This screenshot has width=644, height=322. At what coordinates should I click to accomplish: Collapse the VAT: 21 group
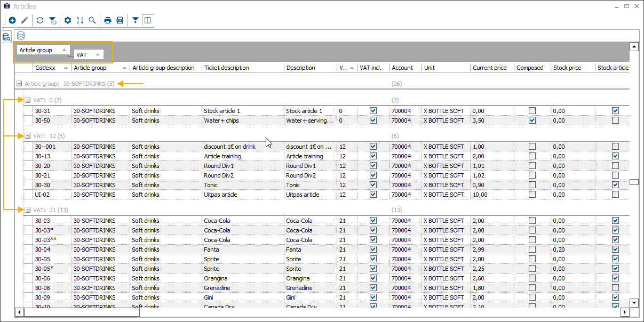[x=27, y=210]
